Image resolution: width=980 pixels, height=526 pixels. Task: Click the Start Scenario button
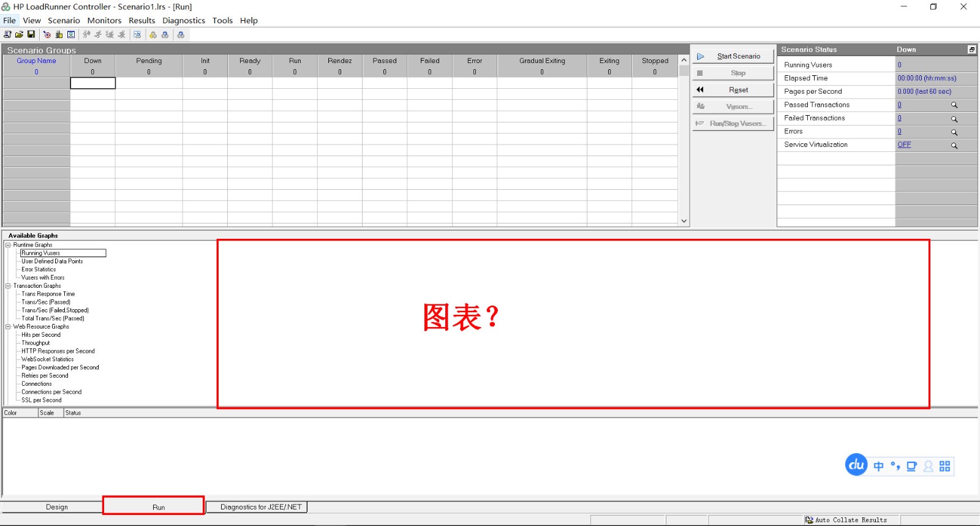733,56
